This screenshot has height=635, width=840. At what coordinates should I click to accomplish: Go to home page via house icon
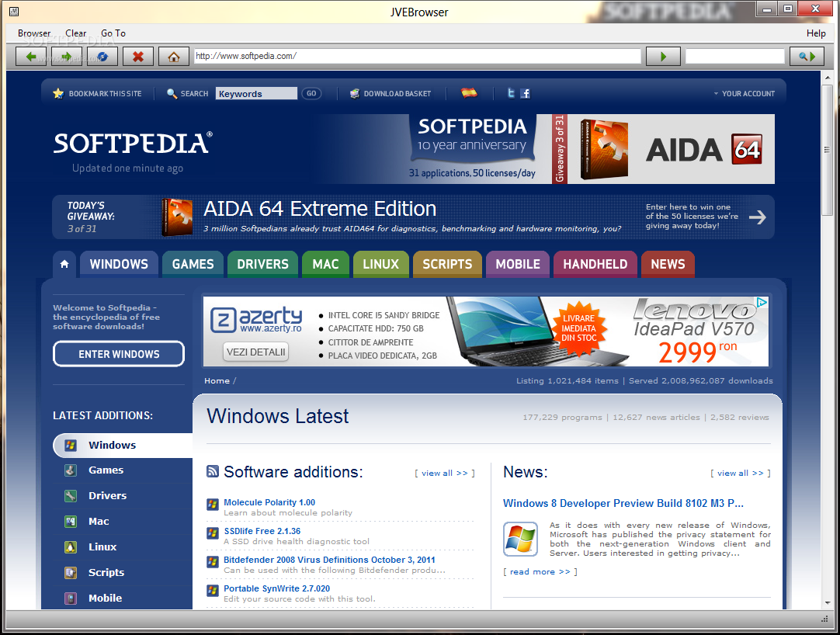174,56
